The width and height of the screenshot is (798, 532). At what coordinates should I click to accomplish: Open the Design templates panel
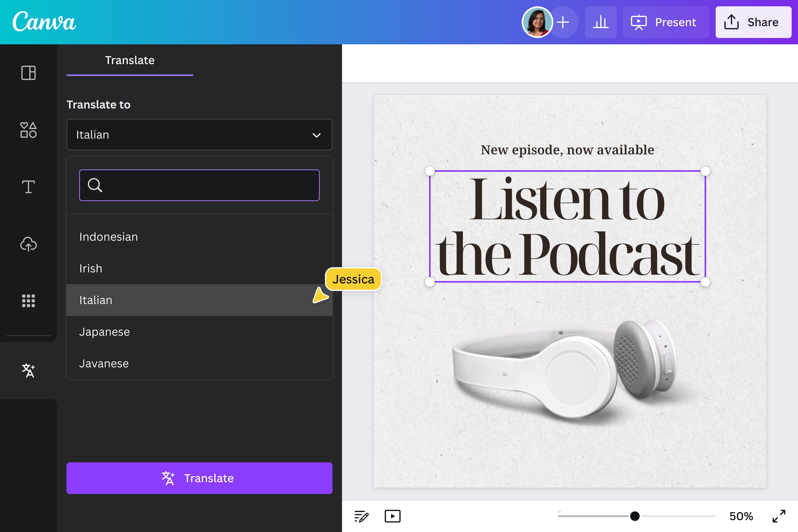point(28,73)
